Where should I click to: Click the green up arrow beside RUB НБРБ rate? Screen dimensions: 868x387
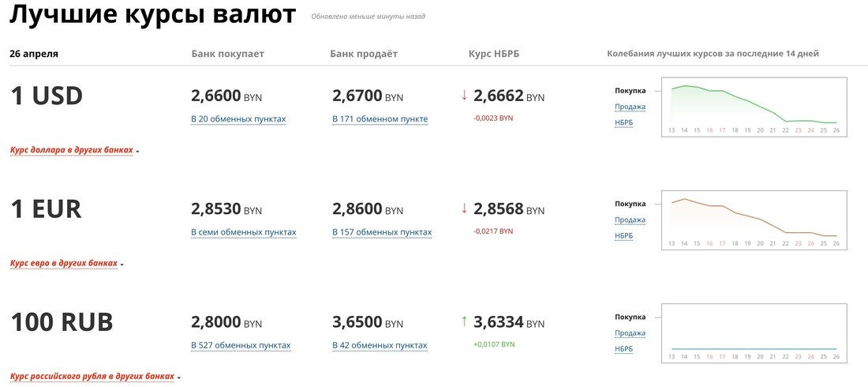[464, 321]
